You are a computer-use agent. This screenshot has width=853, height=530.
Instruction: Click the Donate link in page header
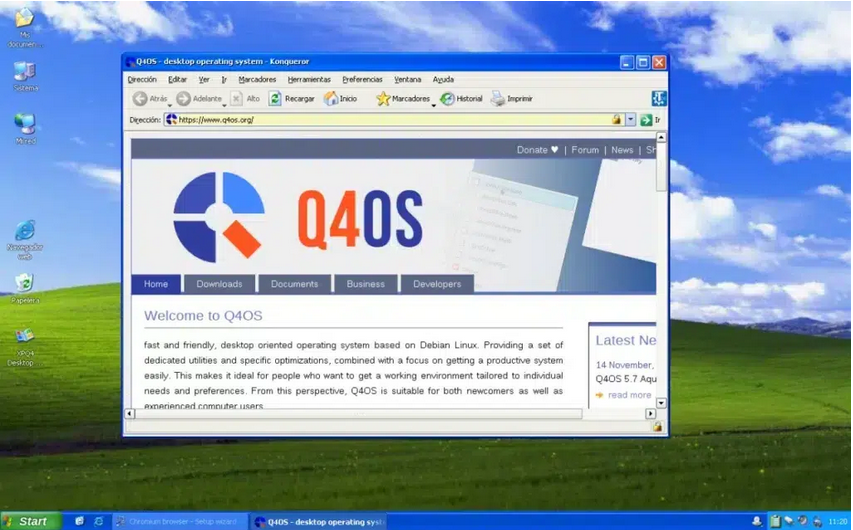click(537, 150)
